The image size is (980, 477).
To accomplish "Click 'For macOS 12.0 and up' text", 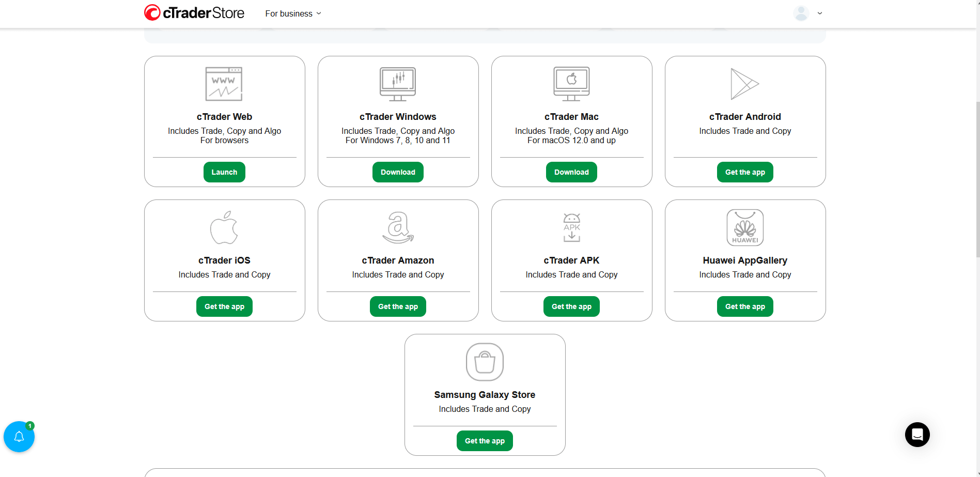I will [571, 141].
